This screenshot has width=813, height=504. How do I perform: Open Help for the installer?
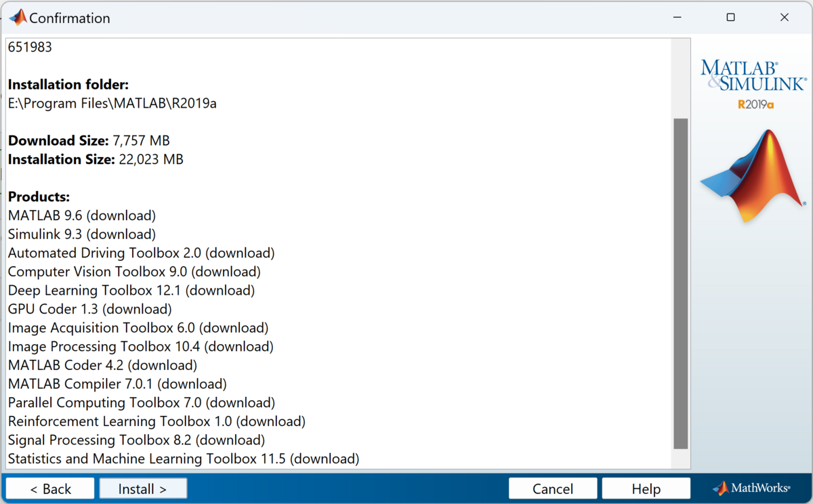[x=646, y=488]
